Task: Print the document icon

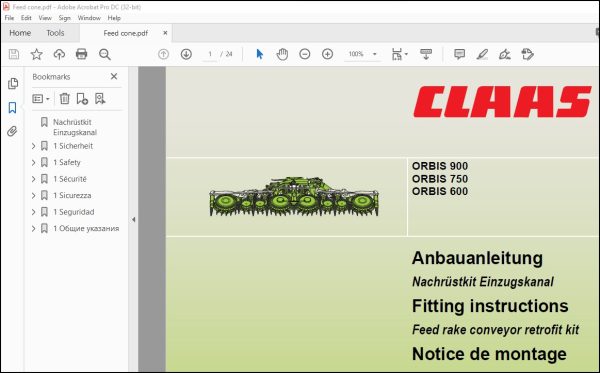Action: pos(82,54)
